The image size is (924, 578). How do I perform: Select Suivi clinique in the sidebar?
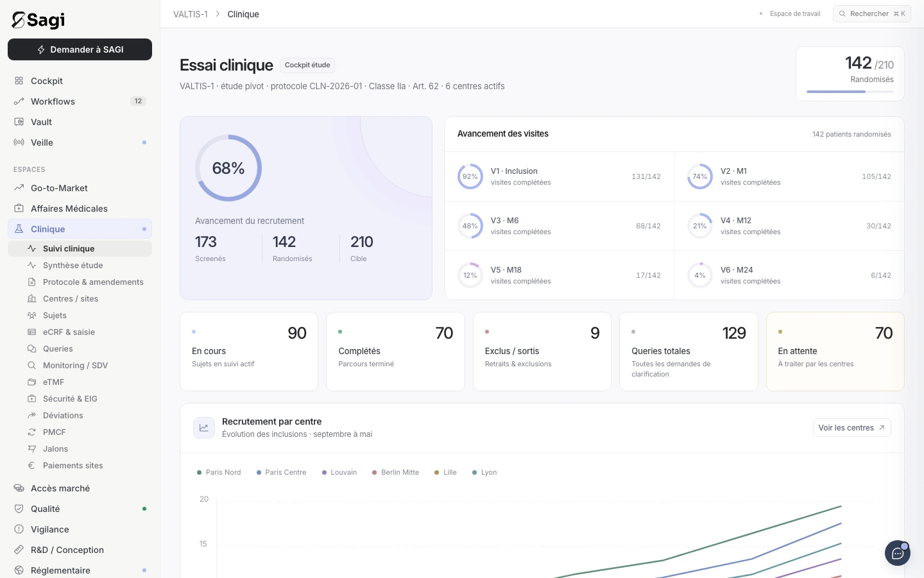[80, 248]
